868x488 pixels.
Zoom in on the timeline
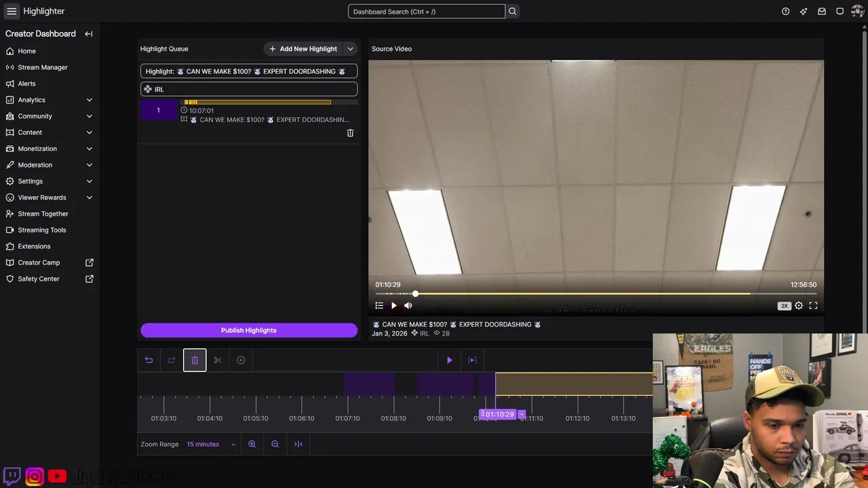pyautogui.click(x=252, y=444)
